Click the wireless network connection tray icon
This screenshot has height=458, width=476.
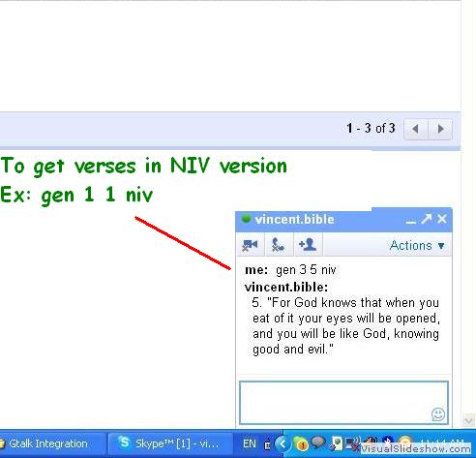pos(353,443)
